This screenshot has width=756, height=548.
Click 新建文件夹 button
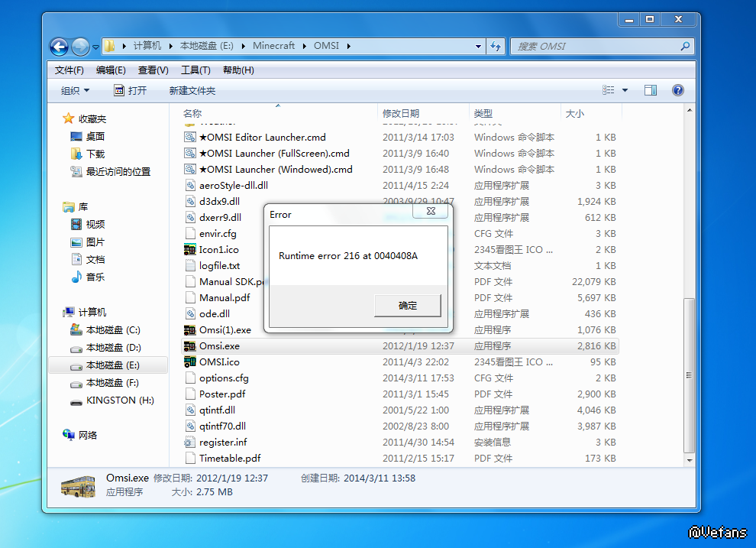click(192, 90)
